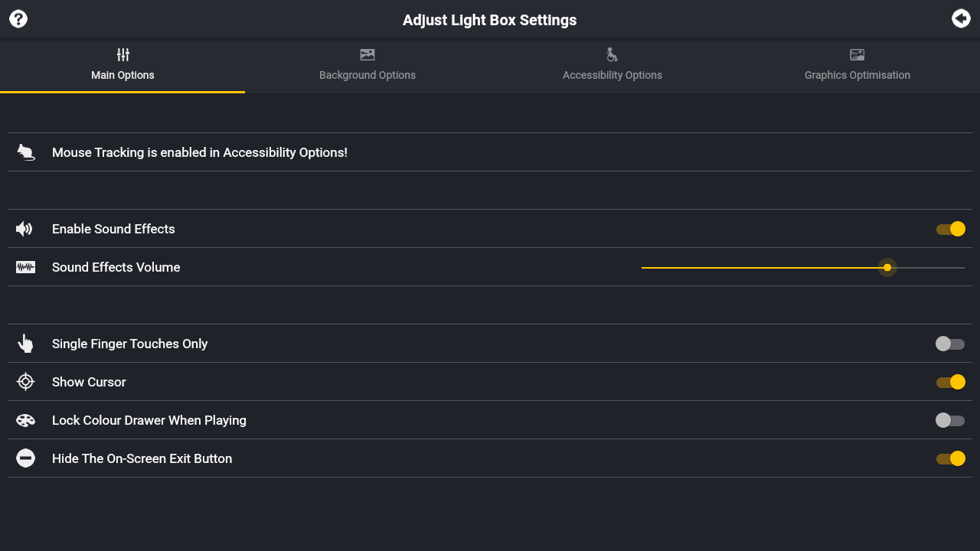Click the pointing finger touch icon
Viewport: 980px width, 551px height.
point(25,344)
